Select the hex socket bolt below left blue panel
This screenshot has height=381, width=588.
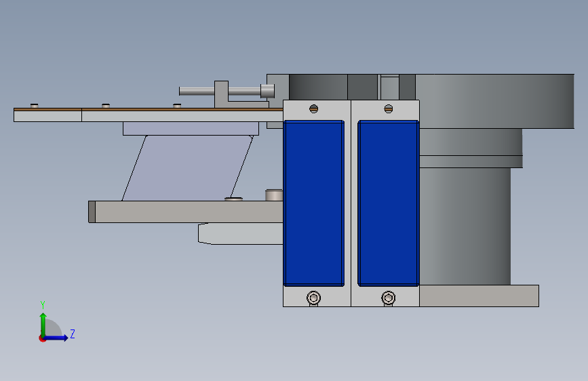313,298
